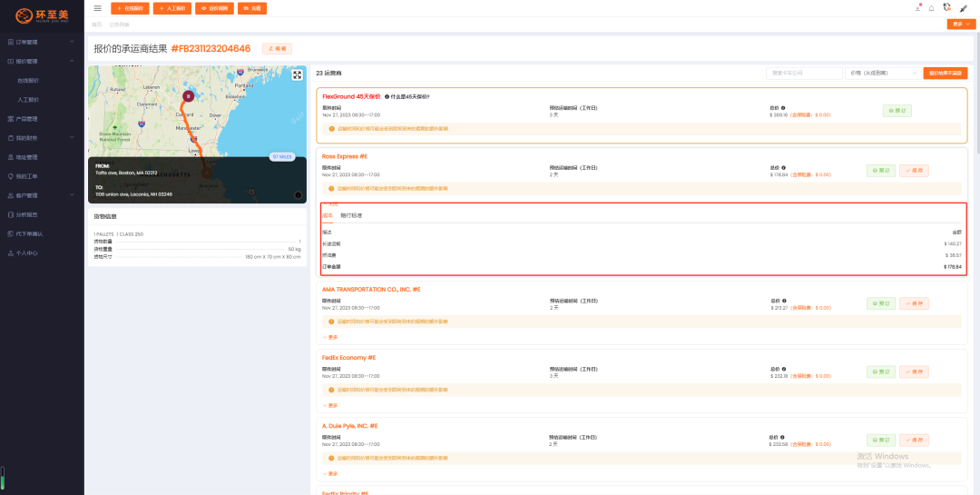Go to 地址管理 in the sidebar
Image resolution: width=980 pixels, height=495 pixels.
(27, 157)
